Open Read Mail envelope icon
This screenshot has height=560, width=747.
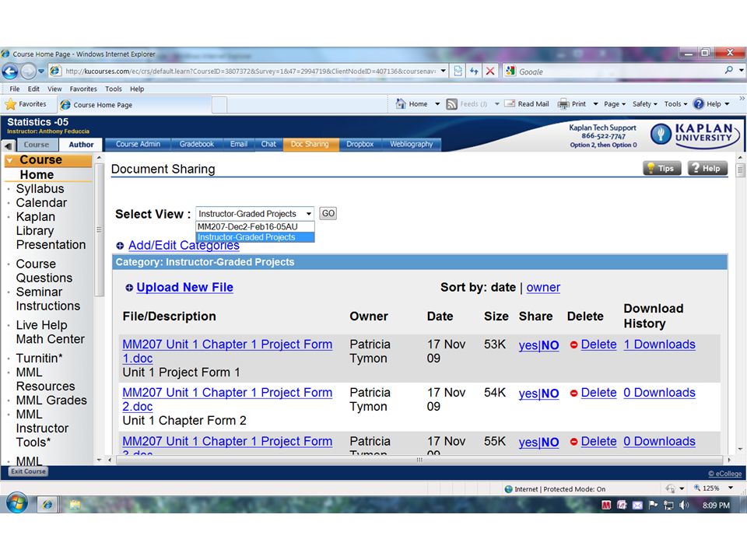pyautogui.click(x=510, y=103)
